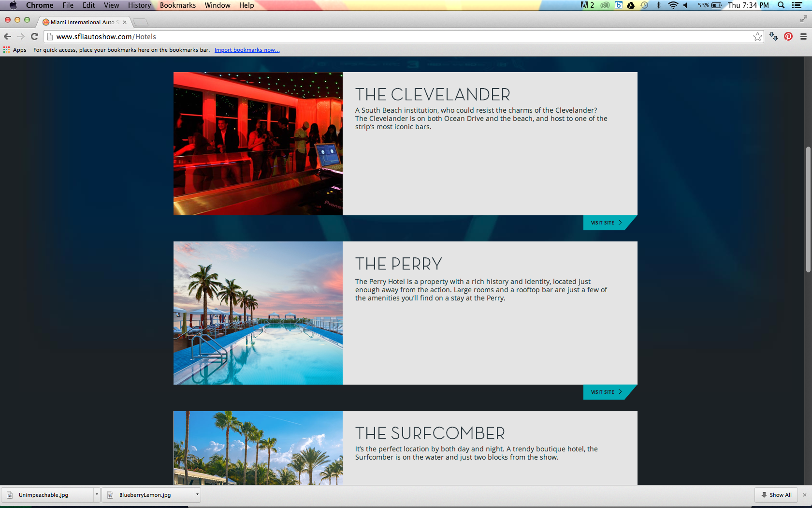
Task: Click THE CLEVELANDER heading
Action: pos(433,94)
